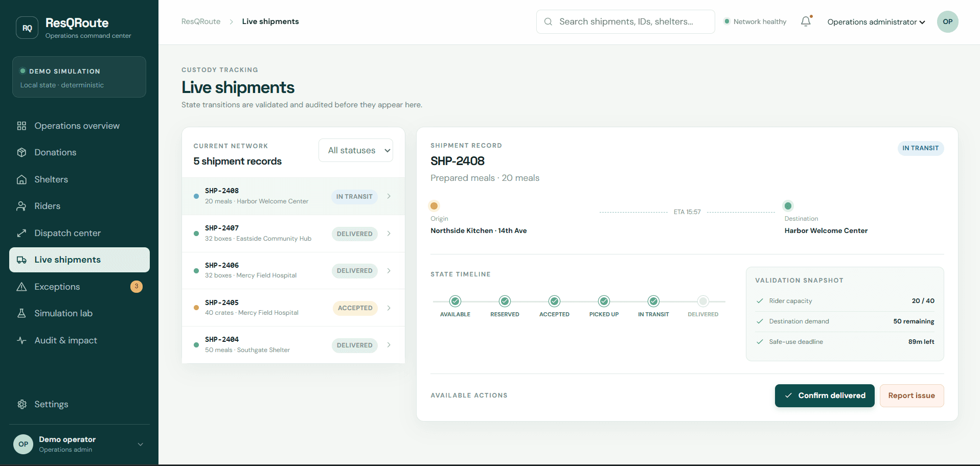Navigate to Dispatch center
The height and width of the screenshot is (466, 980).
coord(79,233)
